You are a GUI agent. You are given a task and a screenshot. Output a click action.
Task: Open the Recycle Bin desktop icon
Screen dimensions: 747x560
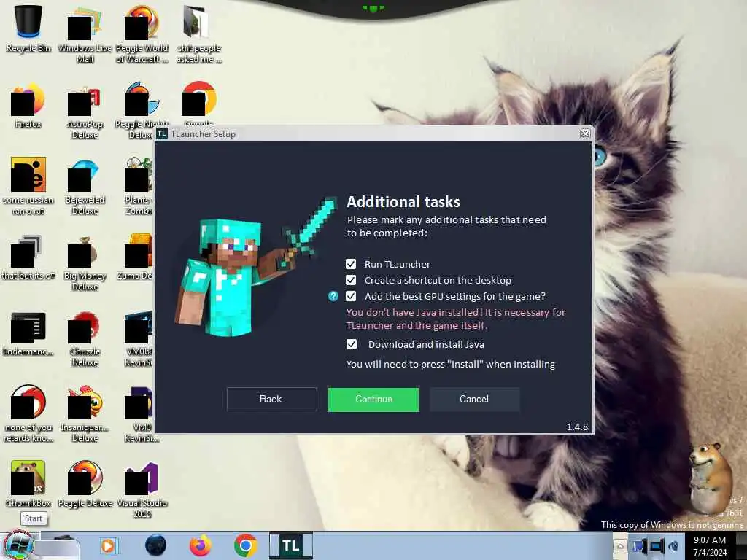tap(28, 28)
